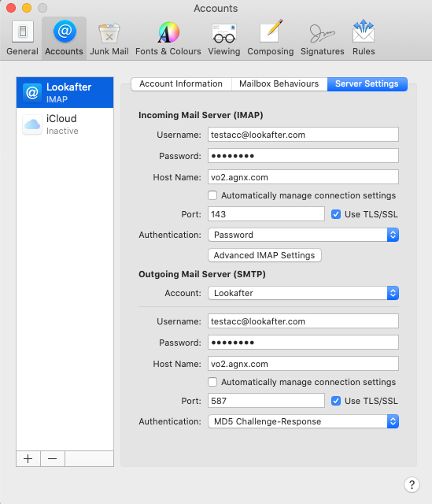
Task: Click the help question mark button
Action: [x=412, y=484]
